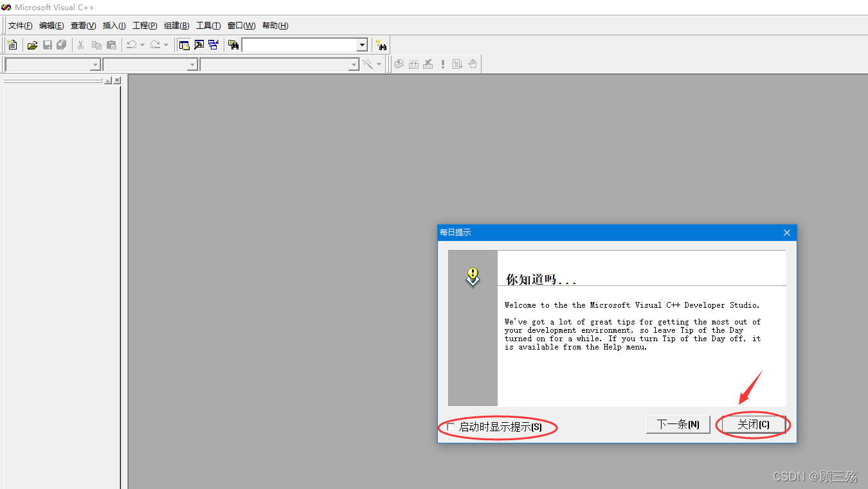The width and height of the screenshot is (868, 489).
Task: Click the 关闭(C) button
Action: [x=754, y=424]
